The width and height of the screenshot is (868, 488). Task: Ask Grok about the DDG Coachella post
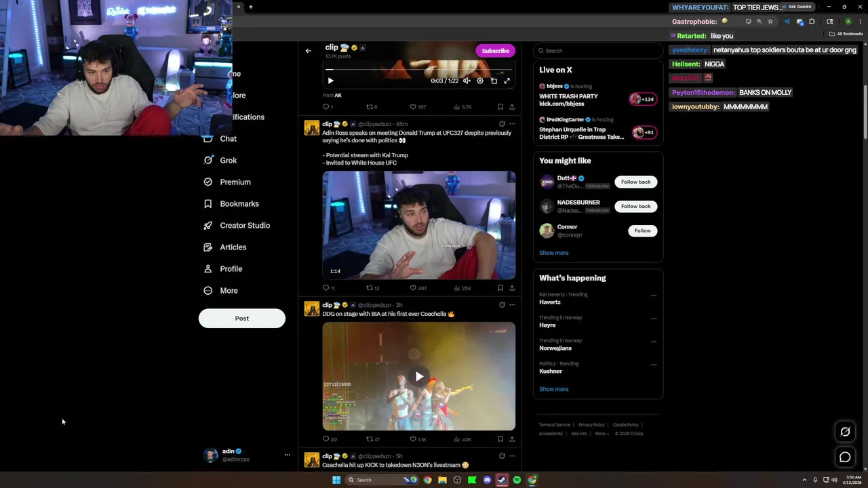502,305
